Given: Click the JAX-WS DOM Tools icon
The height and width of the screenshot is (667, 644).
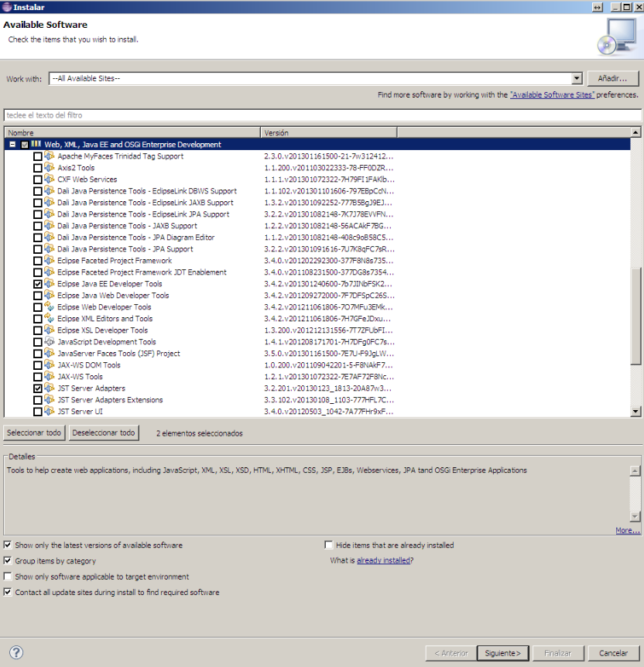Looking at the screenshot, I should (50, 364).
